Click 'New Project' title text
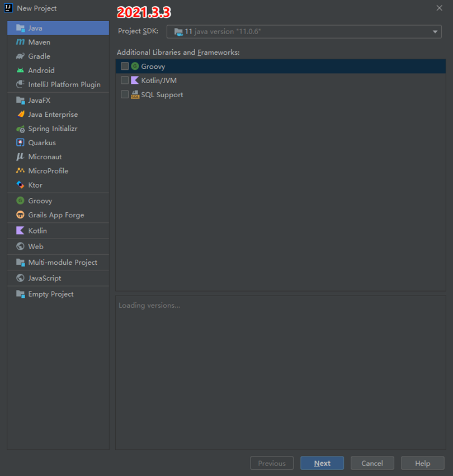Image resolution: width=453 pixels, height=476 pixels. coord(36,8)
